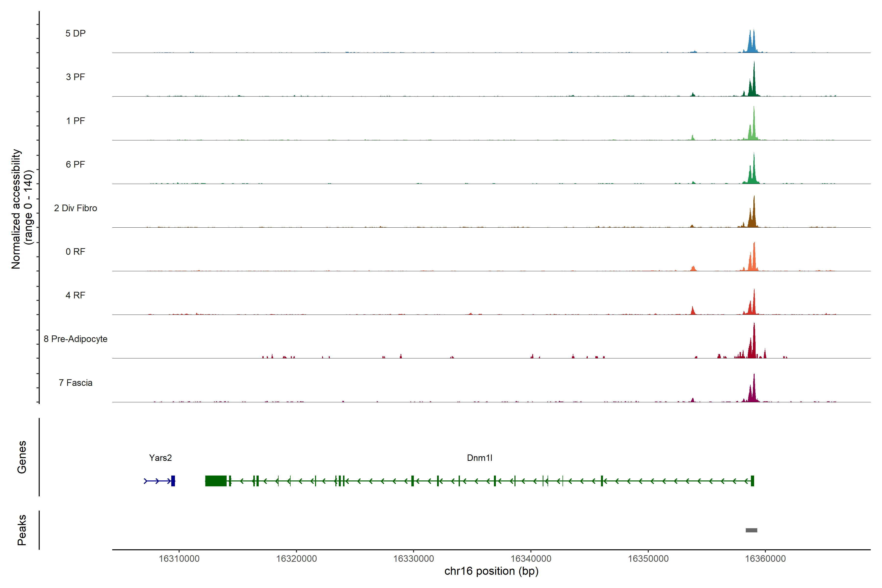Click the Dnm1l gene label

point(479,458)
